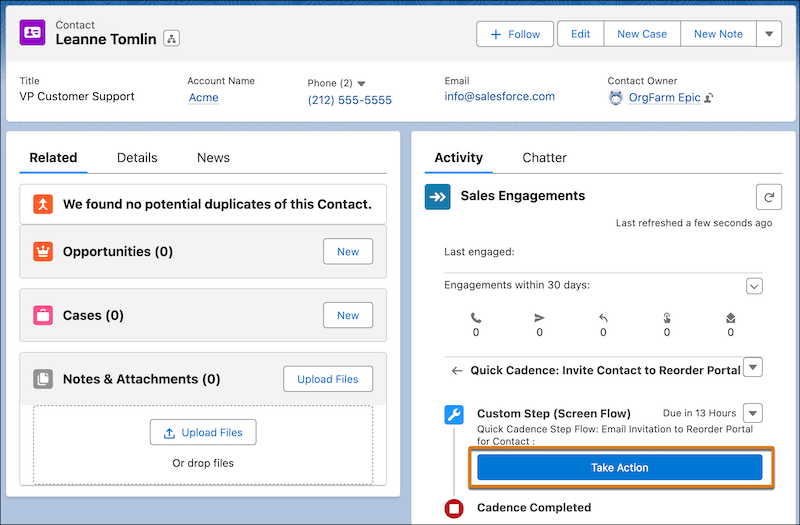
Task: Click the email opens envelope icon
Action: (x=731, y=318)
